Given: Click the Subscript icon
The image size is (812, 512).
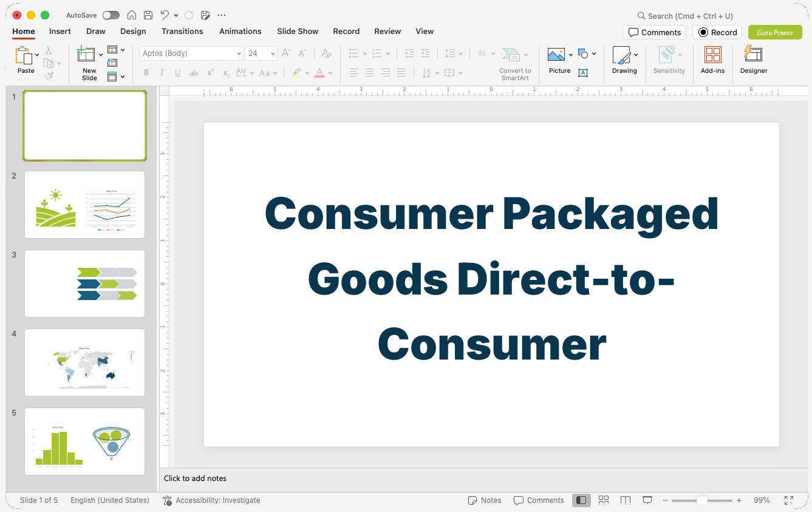Looking at the screenshot, I should pos(226,73).
